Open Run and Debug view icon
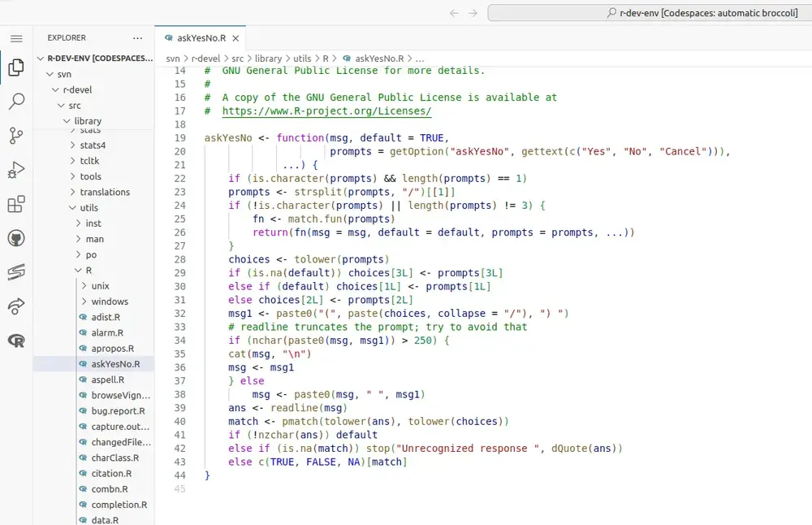Viewport: 812px width, 525px height. pyautogui.click(x=15, y=170)
